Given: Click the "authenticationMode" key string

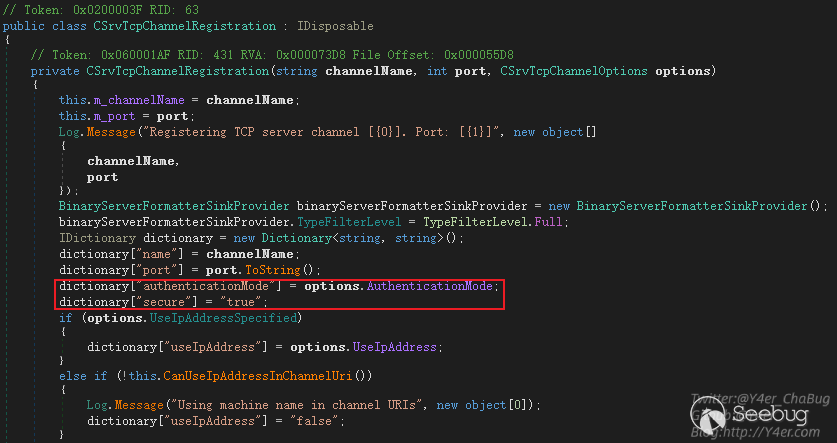Looking at the screenshot, I should click(206, 286).
